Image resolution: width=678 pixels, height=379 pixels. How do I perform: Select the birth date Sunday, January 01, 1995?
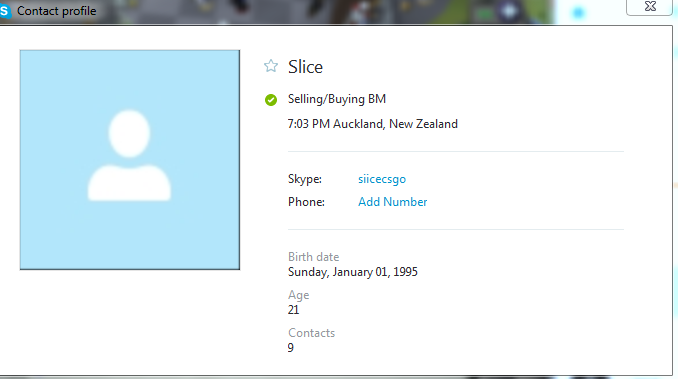pos(353,272)
